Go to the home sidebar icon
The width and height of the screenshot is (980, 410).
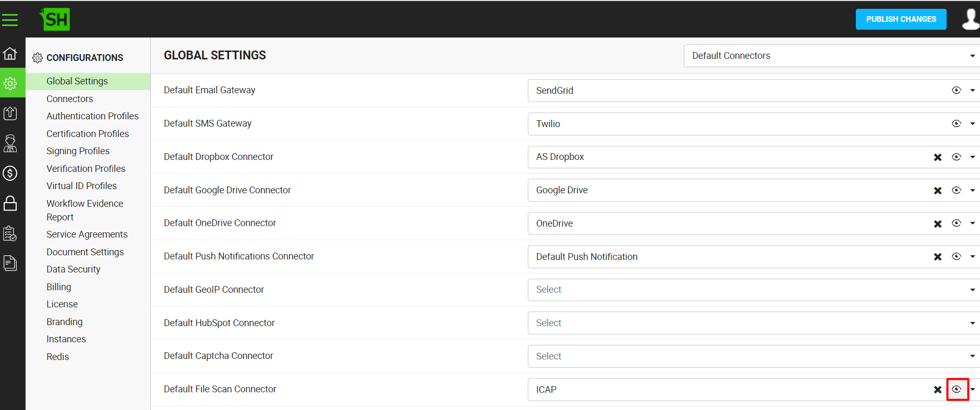(10, 53)
